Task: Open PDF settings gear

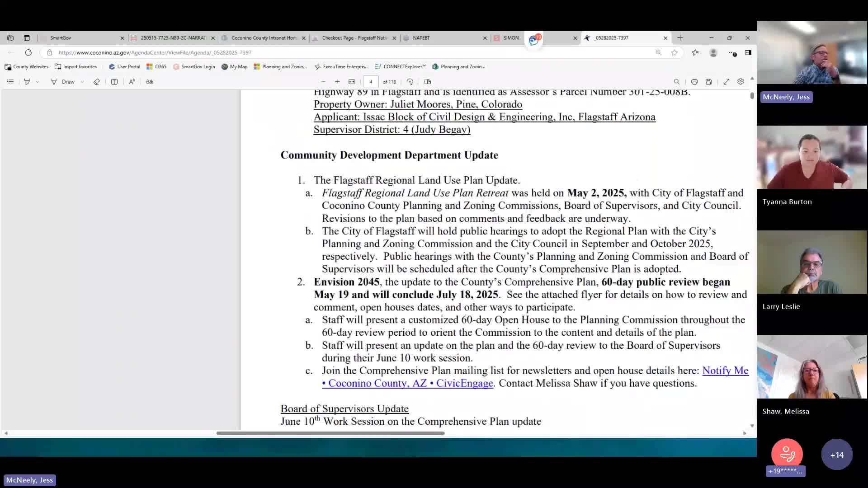Action: coord(741,82)
